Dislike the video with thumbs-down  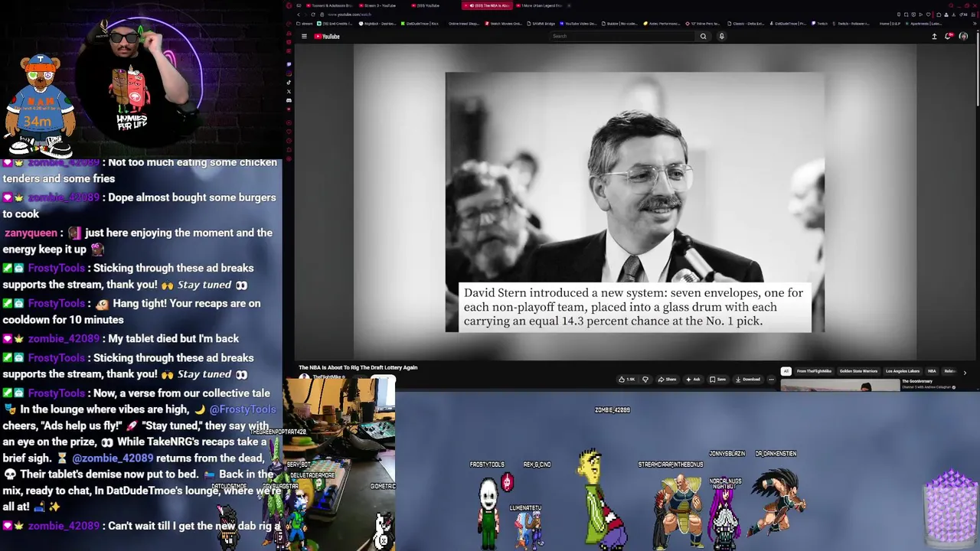tap(645, 380)
